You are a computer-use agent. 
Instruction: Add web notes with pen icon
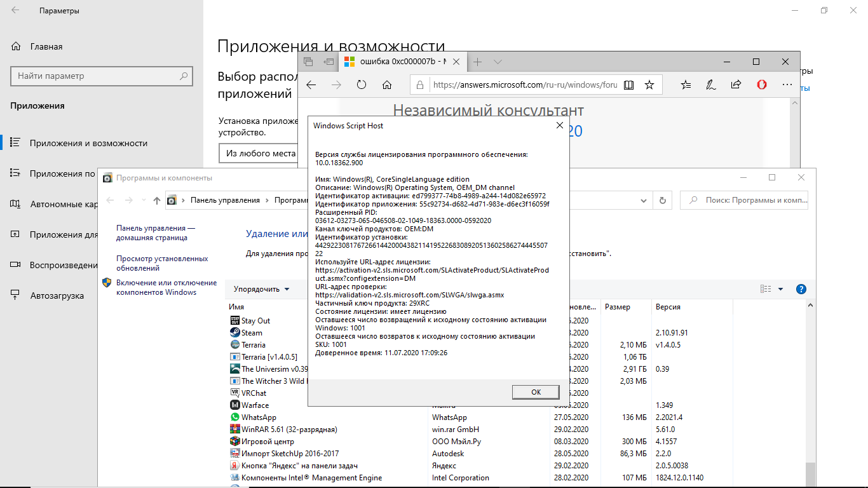pos(711,85)
